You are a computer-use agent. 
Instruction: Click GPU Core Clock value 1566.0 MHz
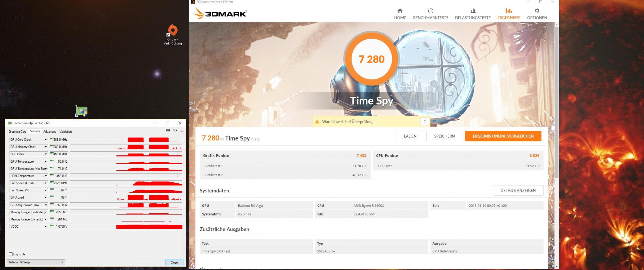click(x=59, y=140)
